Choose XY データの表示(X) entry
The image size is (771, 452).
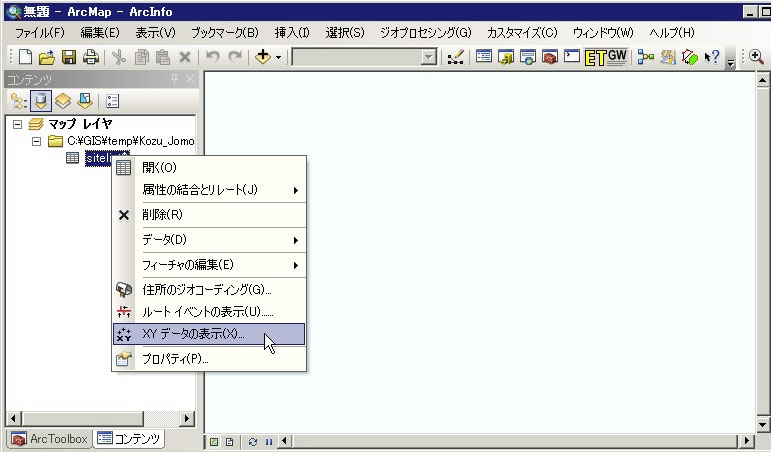click(x=209, y=334)
